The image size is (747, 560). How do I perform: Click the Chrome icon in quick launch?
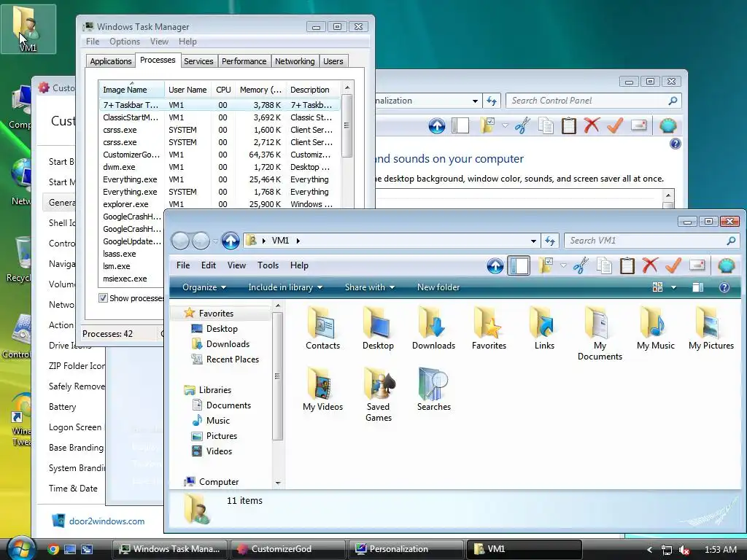click(x=53, y=549)
